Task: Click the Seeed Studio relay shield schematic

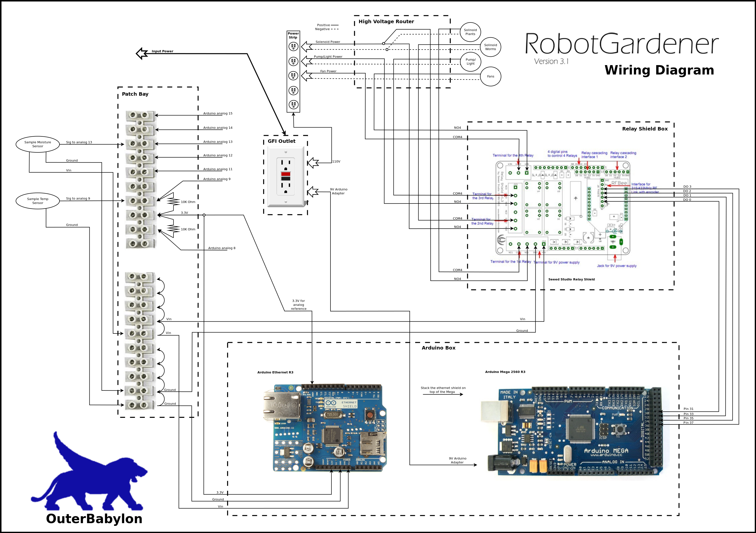Action: [563, 208]
